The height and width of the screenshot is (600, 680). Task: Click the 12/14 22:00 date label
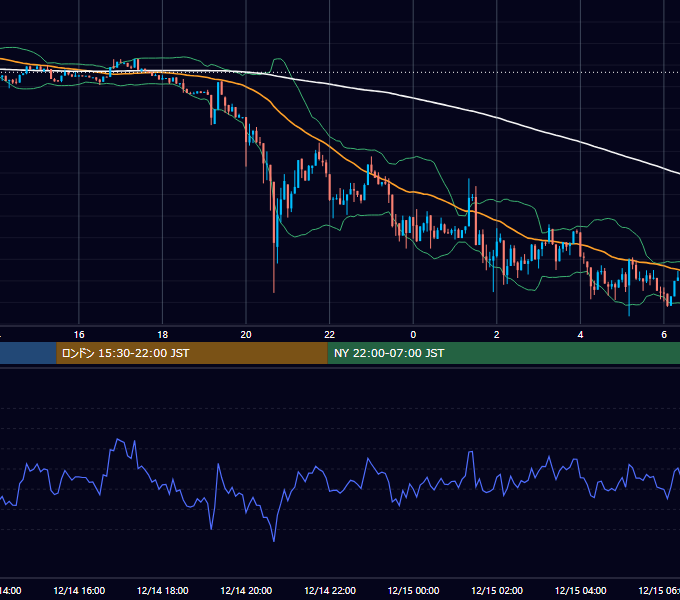(330, 590)
